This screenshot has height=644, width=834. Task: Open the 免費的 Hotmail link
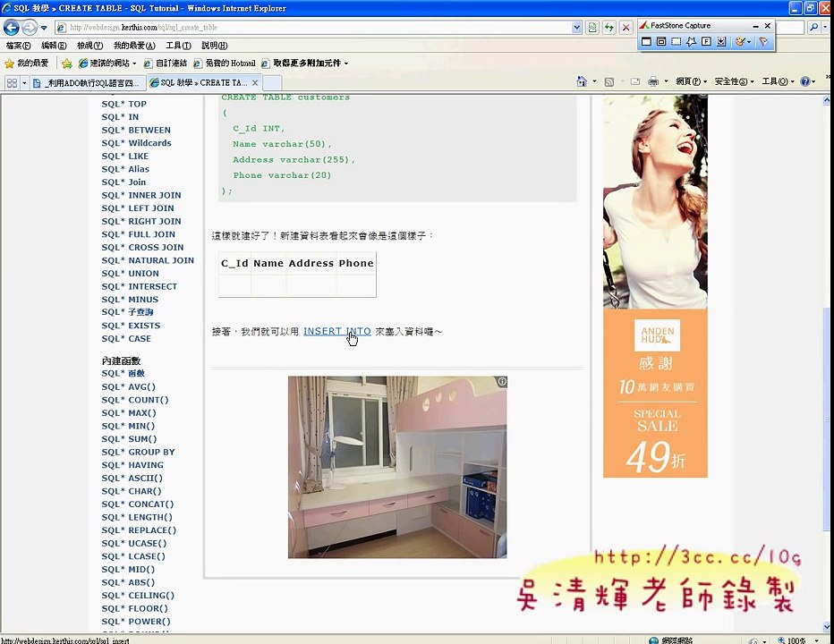pyautogui.click(x=225, y=64)
